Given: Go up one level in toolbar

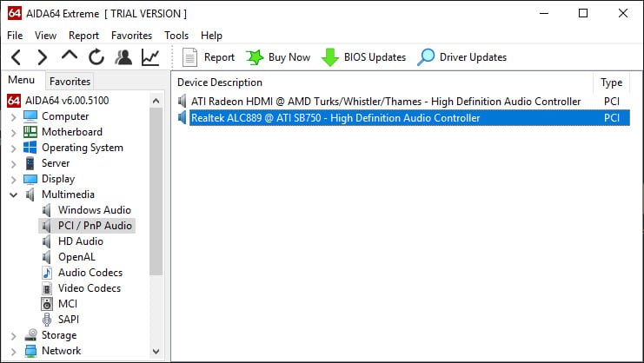Looking at the screenshot, I should point(70,56).
